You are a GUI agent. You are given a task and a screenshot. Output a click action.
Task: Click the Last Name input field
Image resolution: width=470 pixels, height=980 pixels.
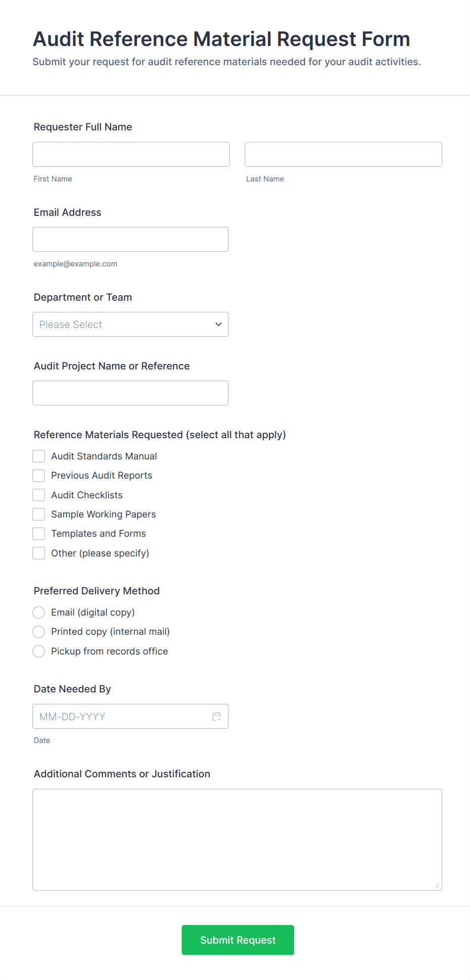343,154
